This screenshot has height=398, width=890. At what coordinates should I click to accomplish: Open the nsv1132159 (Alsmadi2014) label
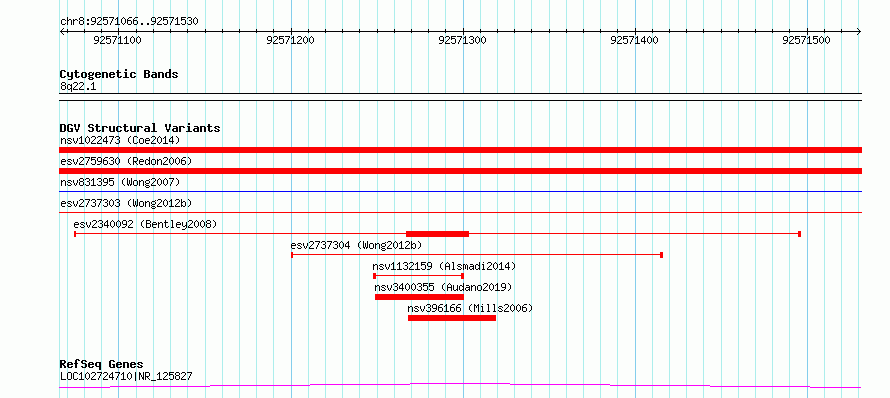[x=444, y=266]
